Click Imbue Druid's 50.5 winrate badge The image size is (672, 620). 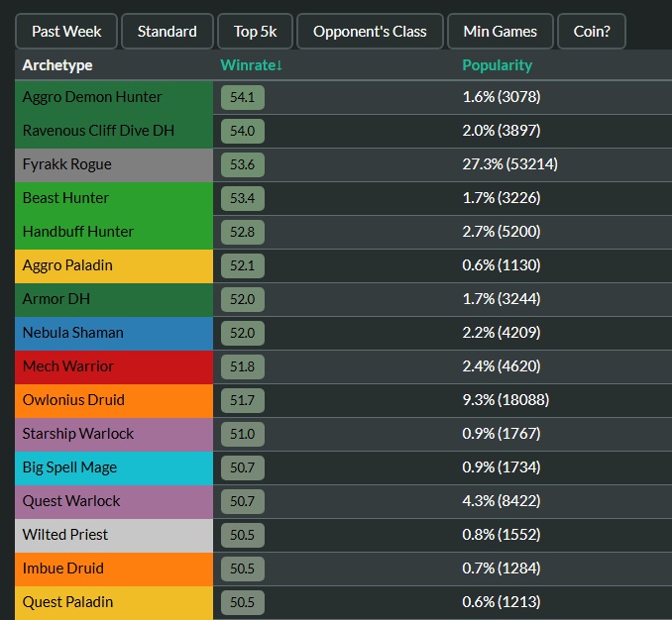pos(243,569)
